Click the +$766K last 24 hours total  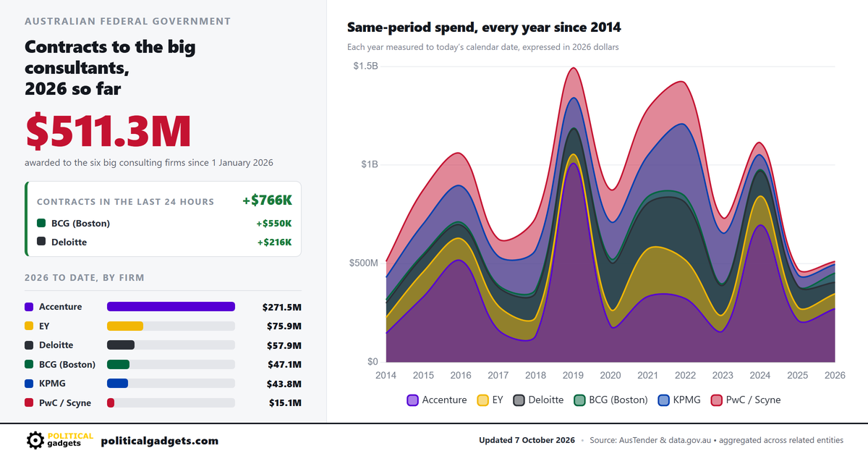[x=267, y=200]
